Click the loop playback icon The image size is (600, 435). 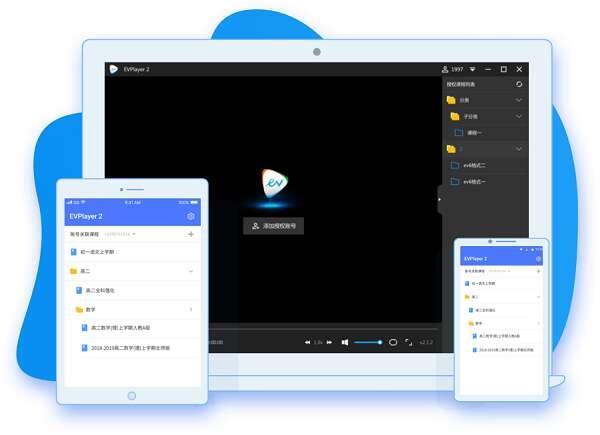pos(393,342)
